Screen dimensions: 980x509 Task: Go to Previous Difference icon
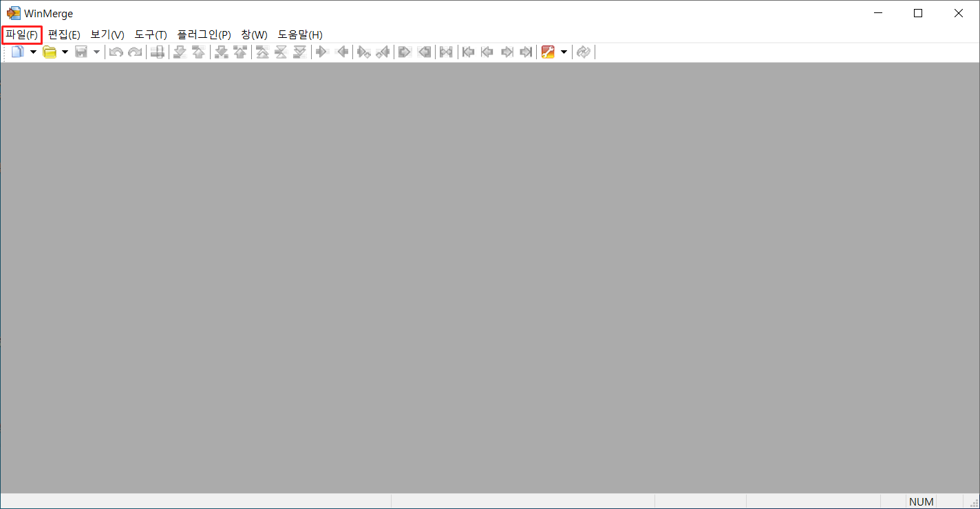(198, 52)
